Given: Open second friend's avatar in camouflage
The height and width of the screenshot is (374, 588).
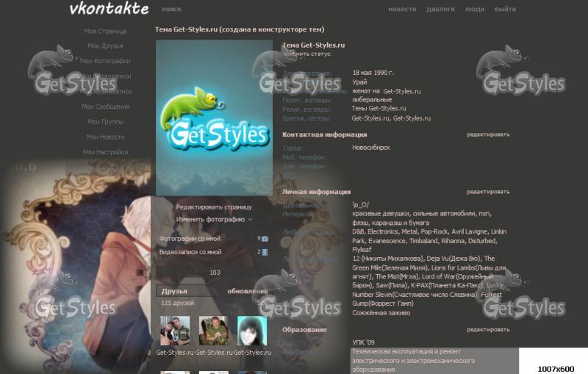Looking at the screenshot, I should click(x=214, y=331).
